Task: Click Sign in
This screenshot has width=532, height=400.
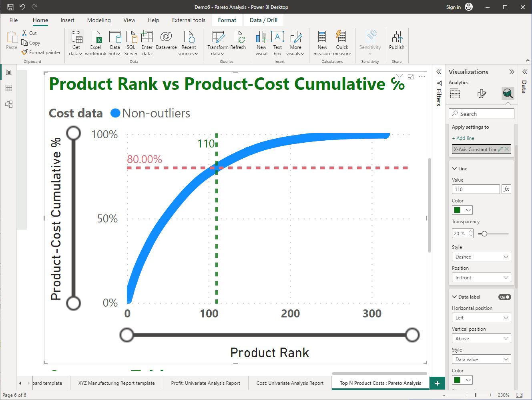Action: click(453, 7)
